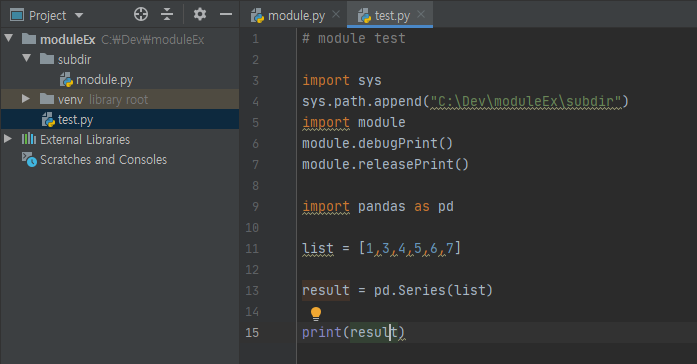Click the '# module test' comment
Screen dimensions: 697x364
(x=354, y=39)
